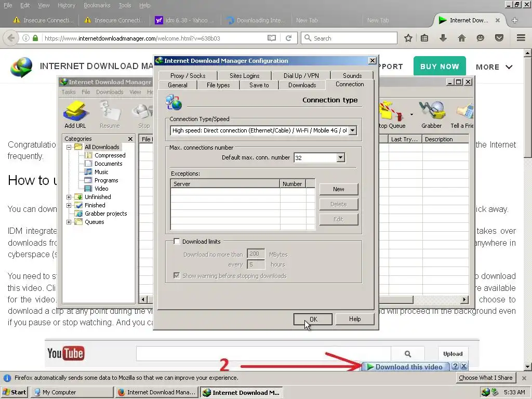The height and width of the screenshot is (399, 532).
Task: Click the BUY NOW button
Action: 440,66
